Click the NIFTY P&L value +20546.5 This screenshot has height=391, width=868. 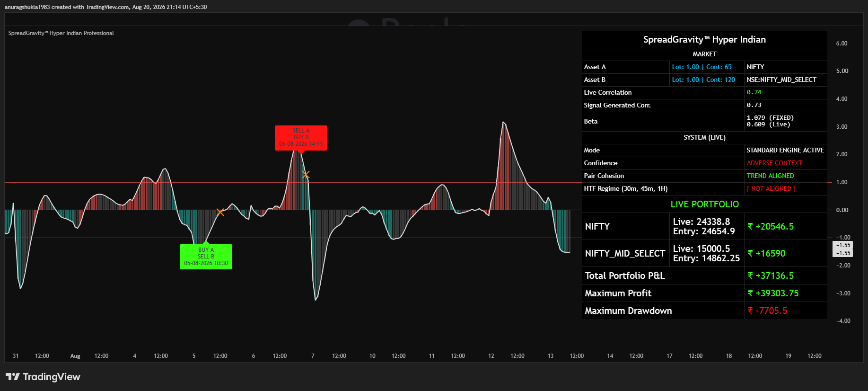pos(771,227)
